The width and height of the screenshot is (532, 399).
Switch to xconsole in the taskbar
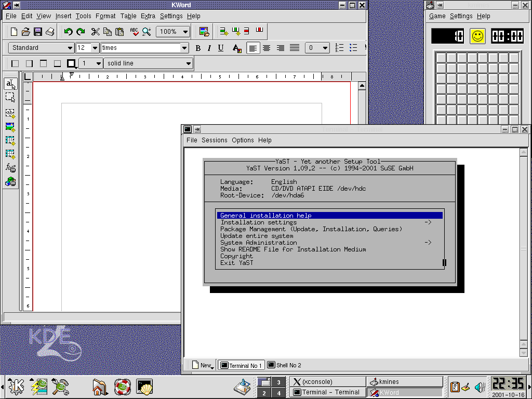(327, 382)
